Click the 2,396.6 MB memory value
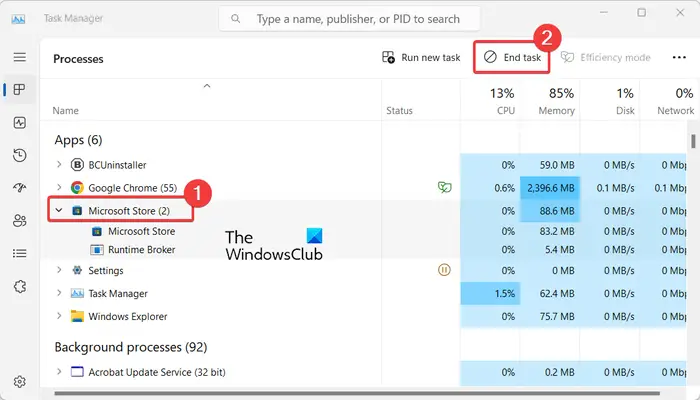The image size is (700, 400). pyautogui.click(x=550, y=188)
